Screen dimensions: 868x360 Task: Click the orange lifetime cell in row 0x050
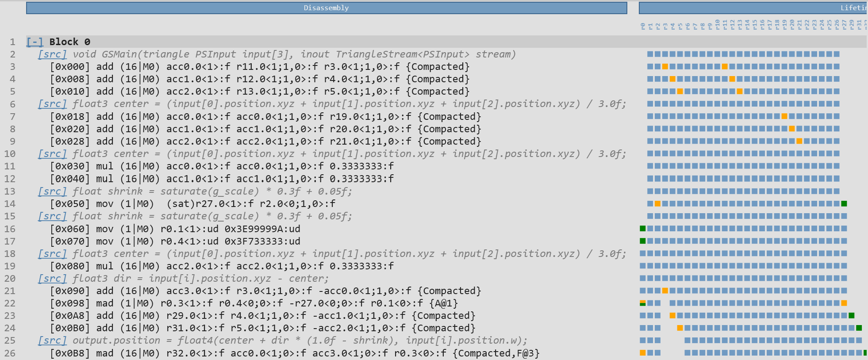pos(657,203)
